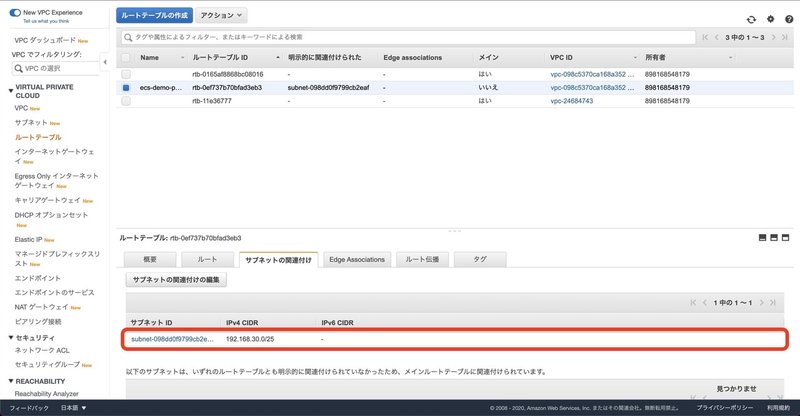Focus the route table filter search field
This screenshot has width=800, height=416.
(x=408, y=37)
